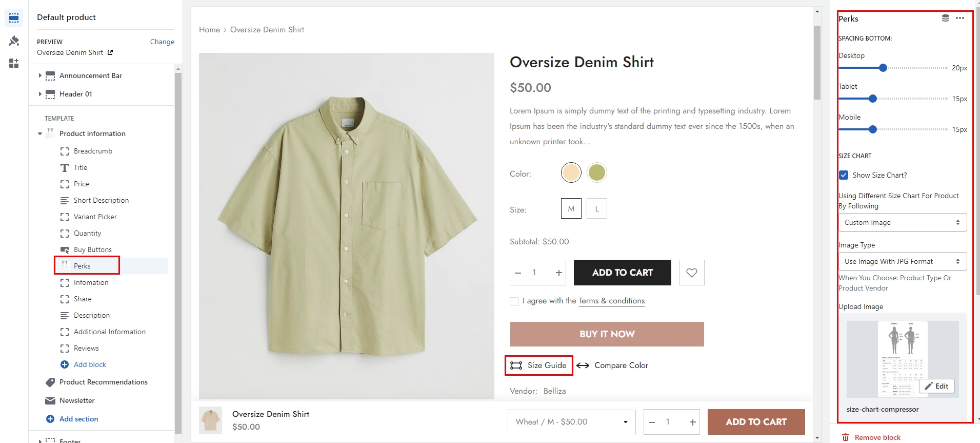Uncheck the Show Size Chart checkbox
The width and height of the screenshot is (980, 443).
click(844, 175)
